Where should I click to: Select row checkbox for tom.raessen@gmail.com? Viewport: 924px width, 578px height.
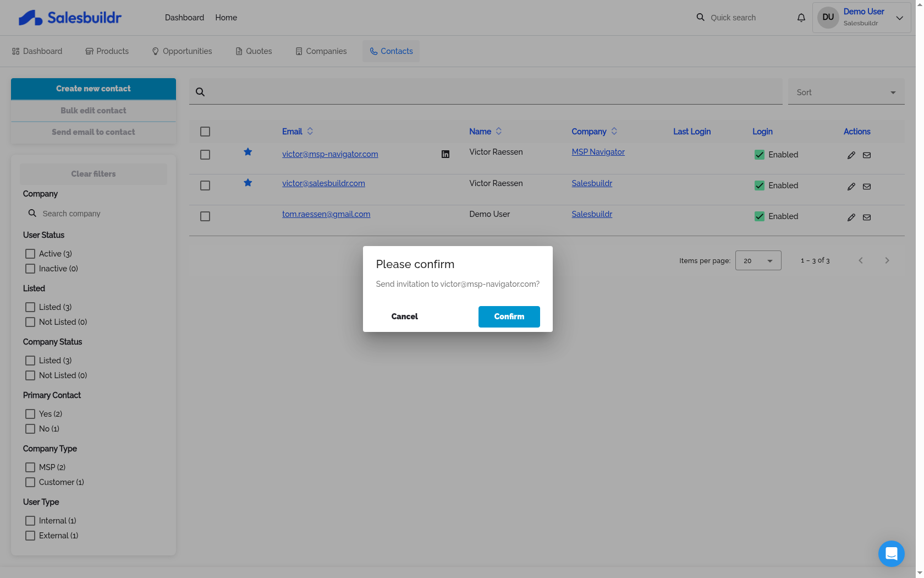(205, 216)
